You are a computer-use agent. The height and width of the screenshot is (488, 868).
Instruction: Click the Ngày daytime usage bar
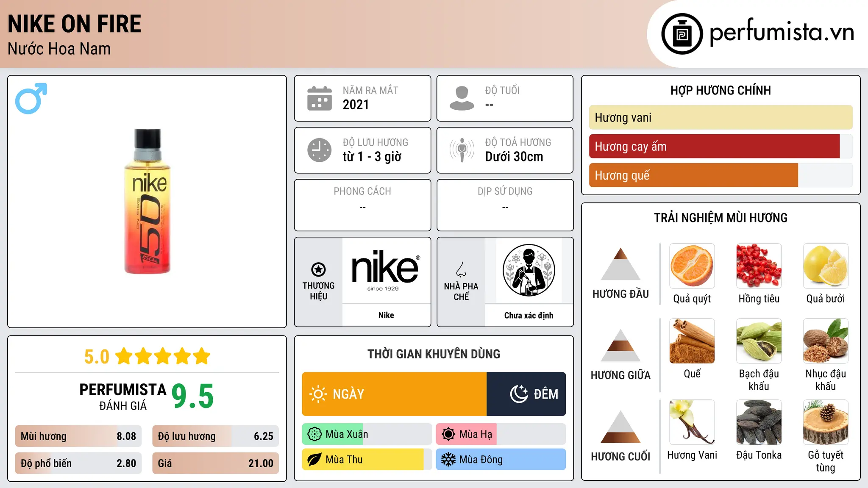tap(394, 394)
